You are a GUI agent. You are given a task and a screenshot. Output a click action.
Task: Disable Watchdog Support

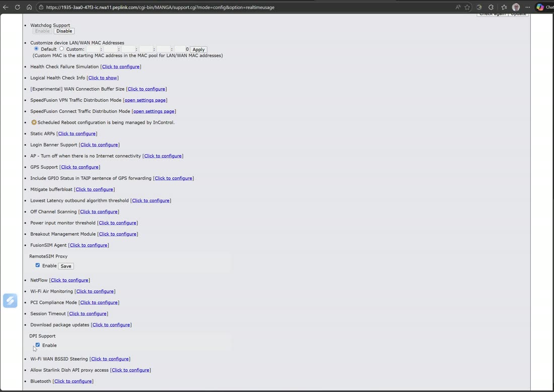pos(64,31)
